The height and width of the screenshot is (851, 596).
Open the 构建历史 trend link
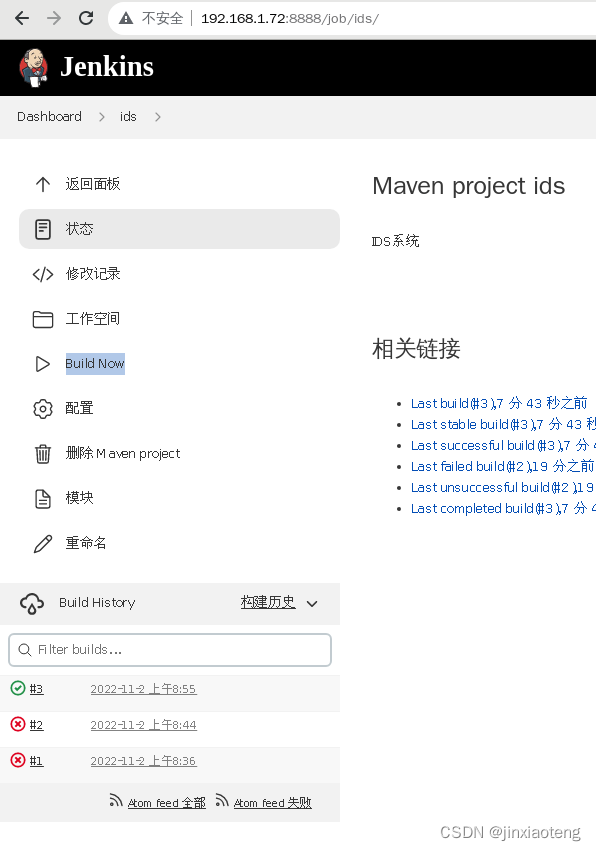(268, 602)
